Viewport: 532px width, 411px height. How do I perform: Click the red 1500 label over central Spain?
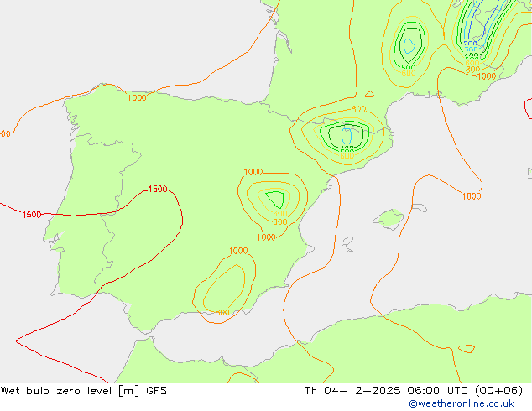coord(158,189)
